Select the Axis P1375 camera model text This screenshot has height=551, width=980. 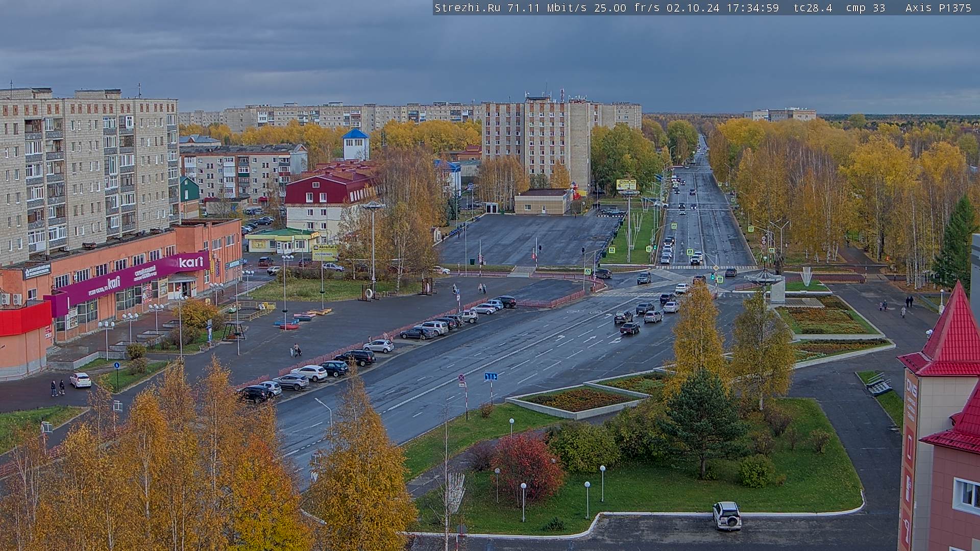pos(938,8)
